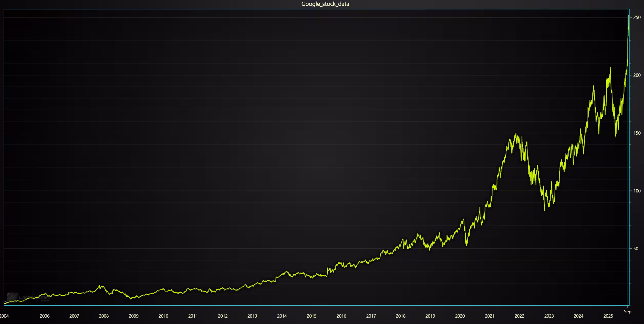Image resolution: width=644 pixels, height=324 pixels.
Task: Click the 2006 year label on time axis
Action: [x=45, y=316]
